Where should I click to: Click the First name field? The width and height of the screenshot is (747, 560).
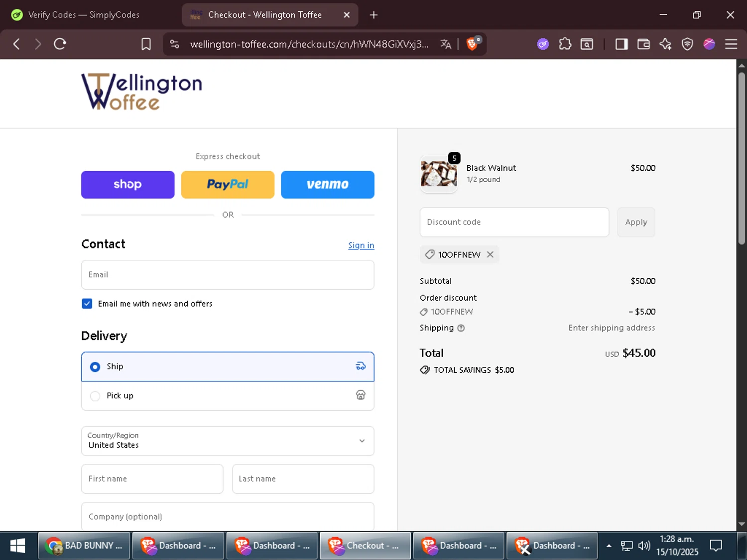pos(152,479)
